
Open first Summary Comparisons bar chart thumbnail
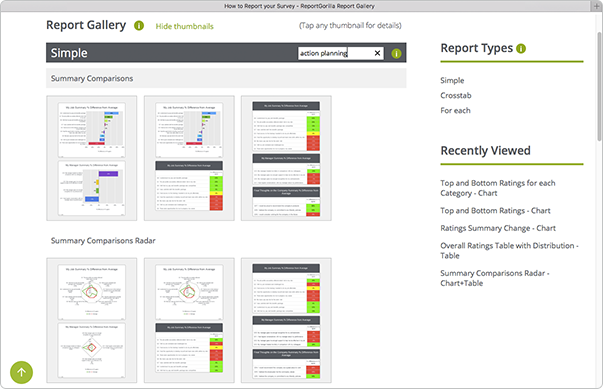click(92, 158)
